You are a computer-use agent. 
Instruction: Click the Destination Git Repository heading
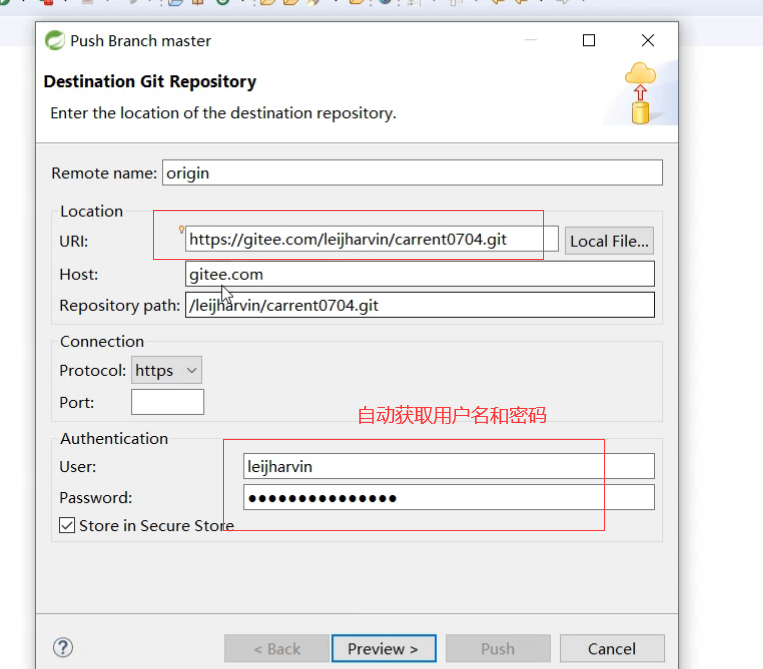(150, 81)
